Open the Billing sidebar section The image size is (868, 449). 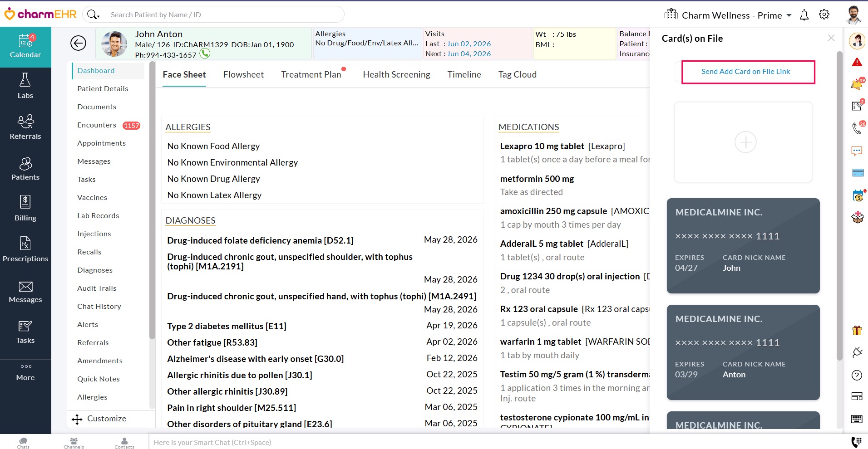pos(25,209)
